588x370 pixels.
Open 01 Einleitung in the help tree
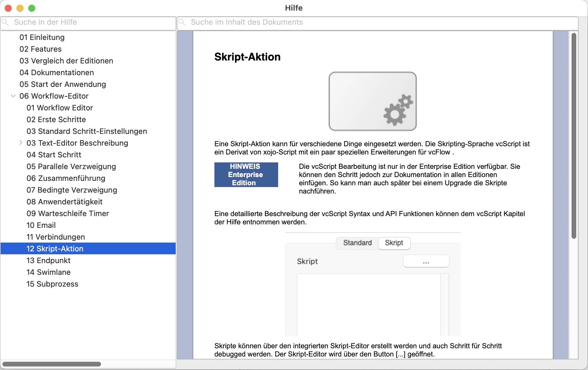(42, 37)
